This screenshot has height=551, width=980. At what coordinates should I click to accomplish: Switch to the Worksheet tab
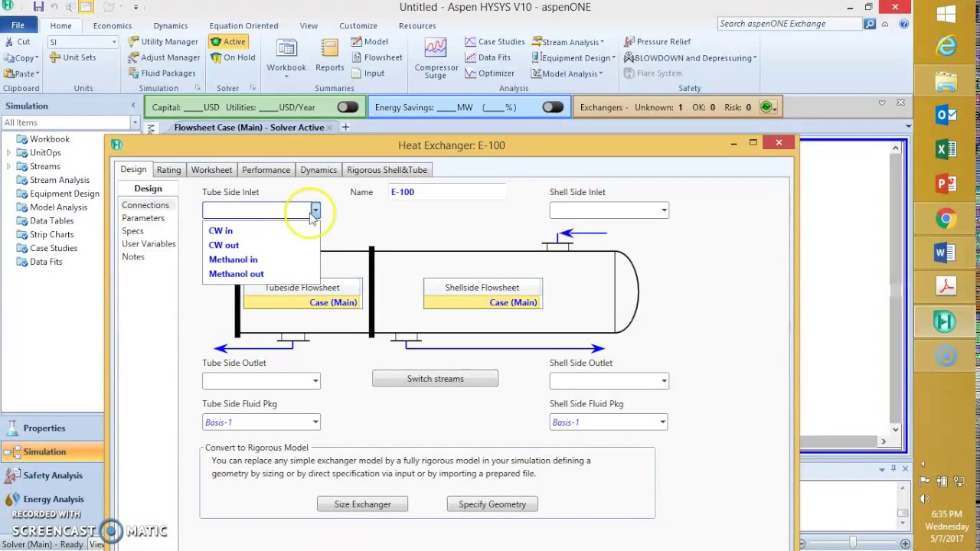point(211,170)
